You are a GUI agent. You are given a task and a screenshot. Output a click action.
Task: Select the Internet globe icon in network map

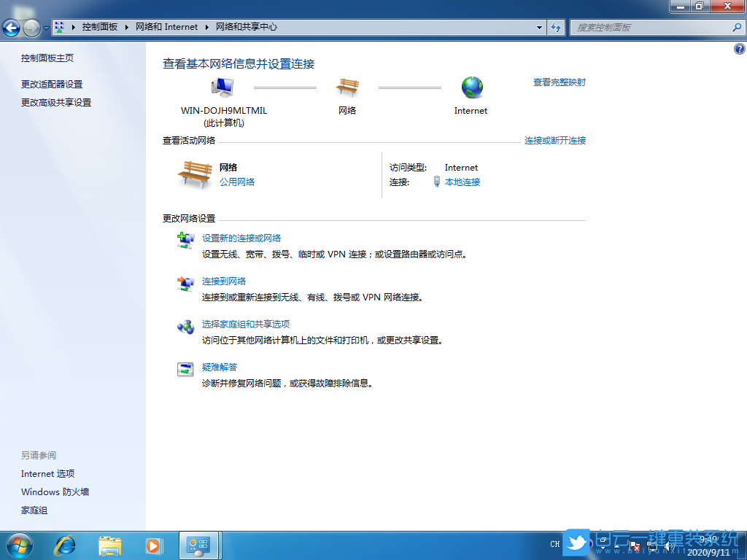click(471, 86)
